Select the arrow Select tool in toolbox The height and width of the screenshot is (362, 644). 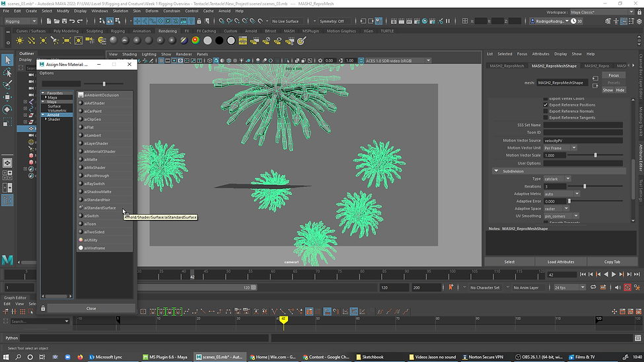click(x=7, y=60)
